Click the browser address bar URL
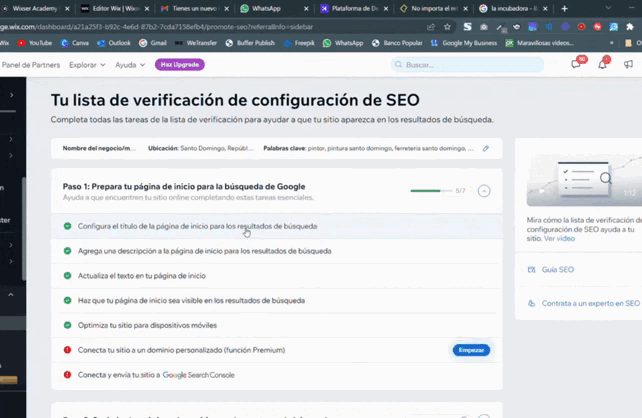The width and height of the screenshot is (642, 418). pos(157,27)
